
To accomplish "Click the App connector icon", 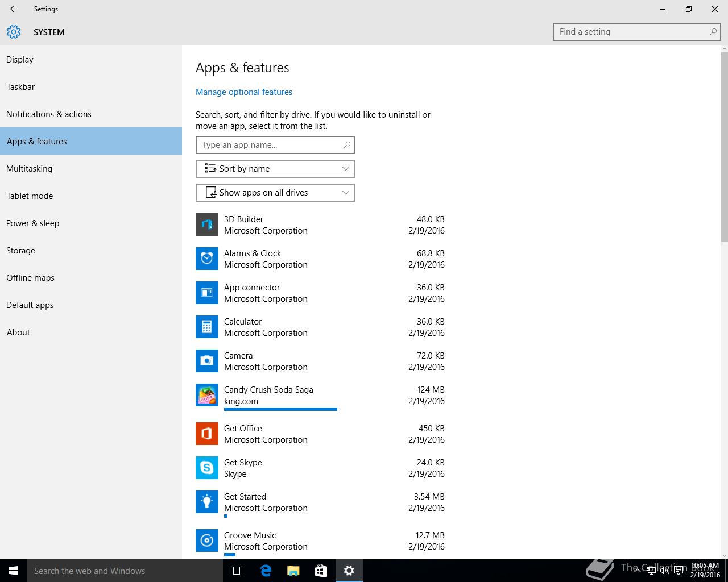I will coord(207,293).
